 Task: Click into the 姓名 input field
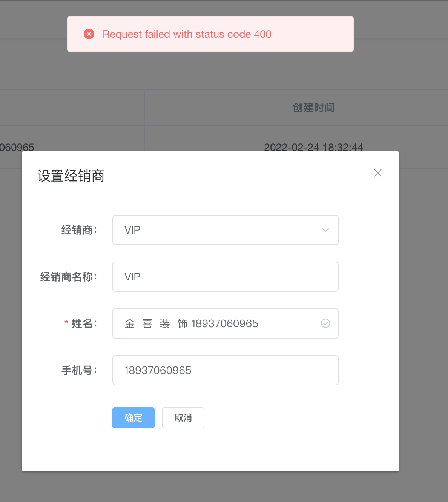coord(219,323)
